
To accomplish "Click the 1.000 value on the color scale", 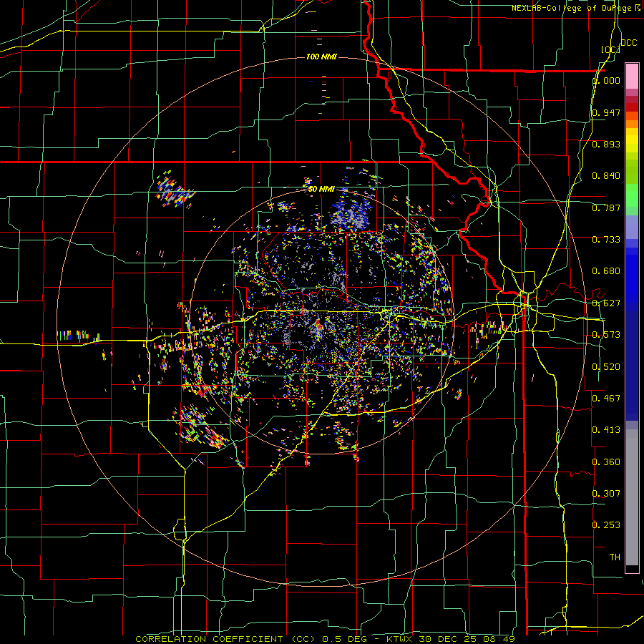I will pos(606,80).
